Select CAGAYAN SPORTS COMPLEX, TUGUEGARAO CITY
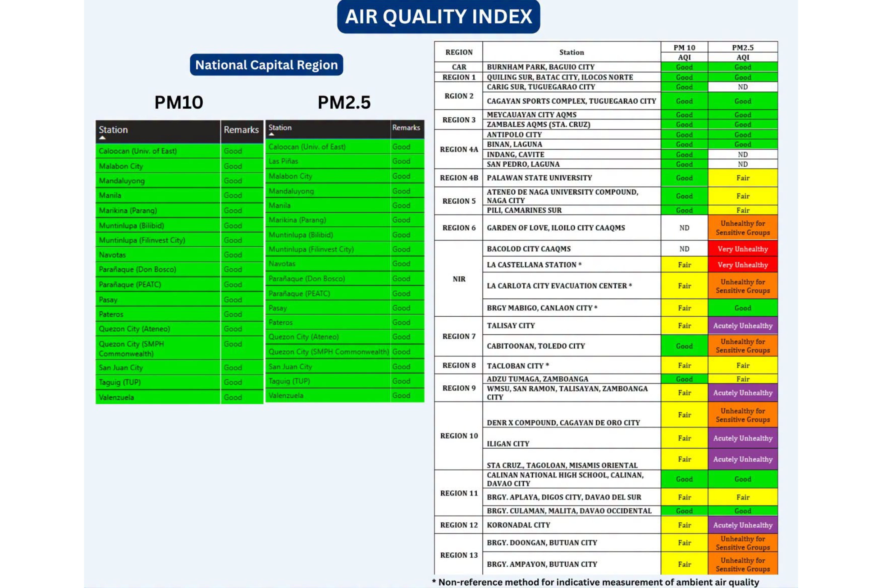 (572, 101)
